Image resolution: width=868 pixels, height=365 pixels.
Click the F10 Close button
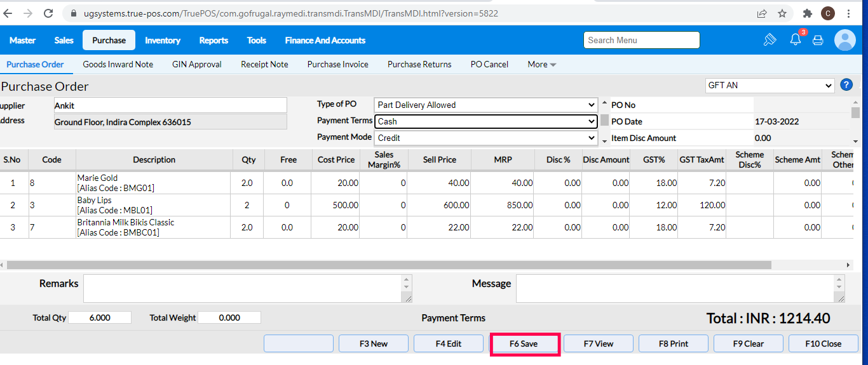coord(824,343)
